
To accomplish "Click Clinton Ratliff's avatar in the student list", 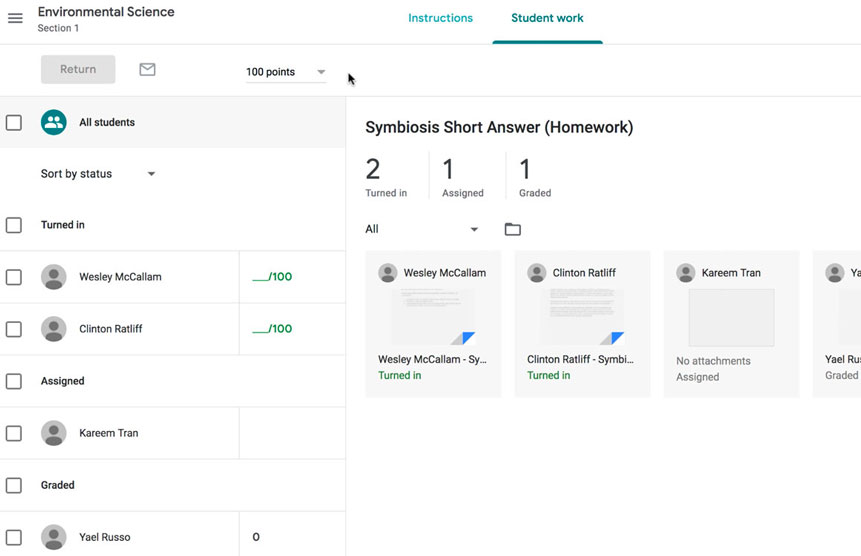I will (x=54, y=329).
